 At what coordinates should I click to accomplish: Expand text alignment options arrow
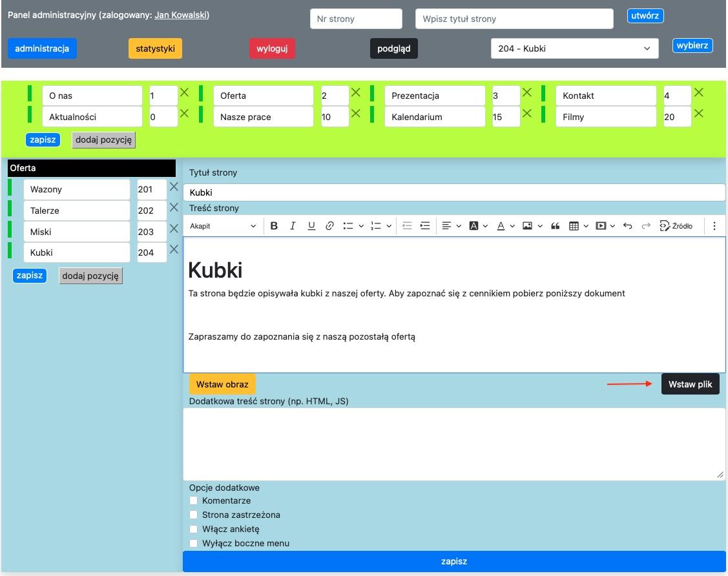(459, 226)
